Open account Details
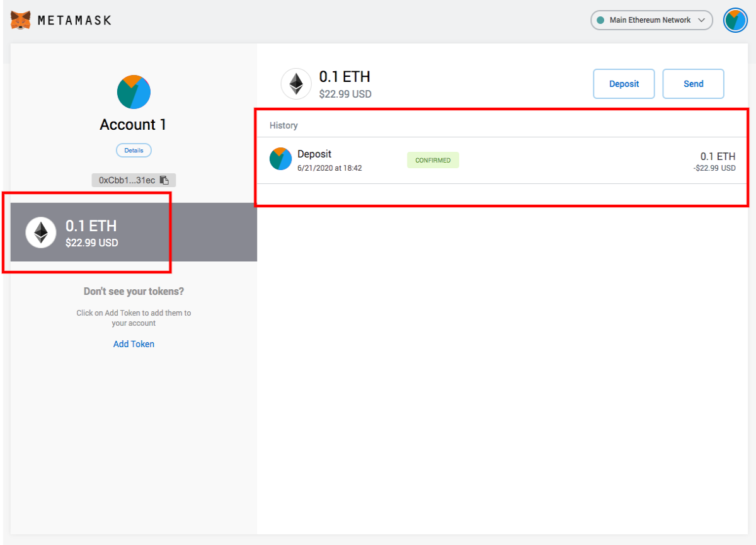This screenshot has height=545, width=756. [134, 151]
